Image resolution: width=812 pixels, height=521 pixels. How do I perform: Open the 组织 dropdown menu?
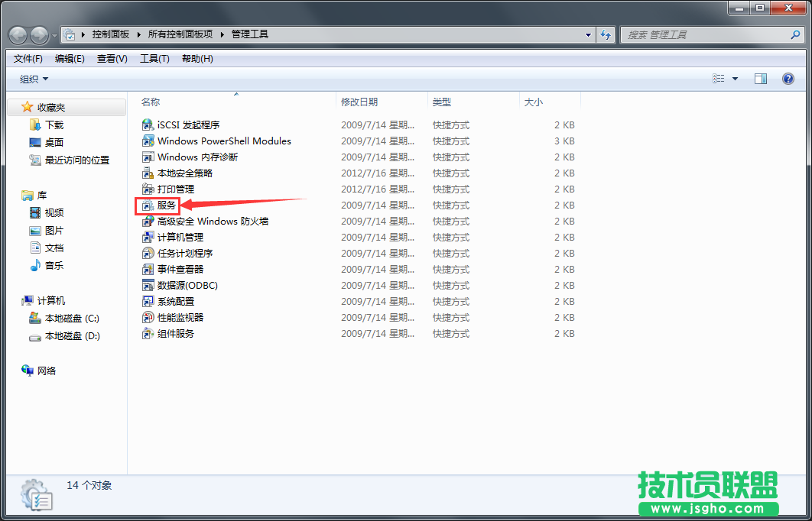coord(29,78)
